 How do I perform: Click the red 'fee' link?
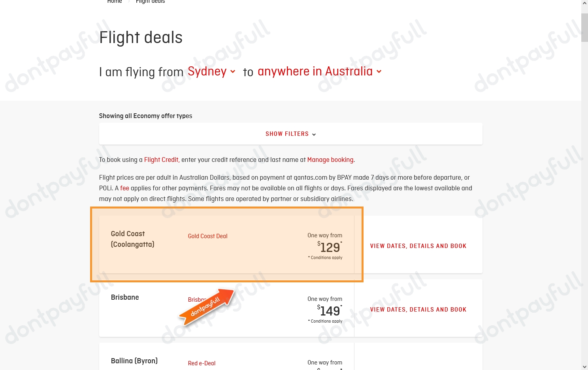click(x=124, y=188)
